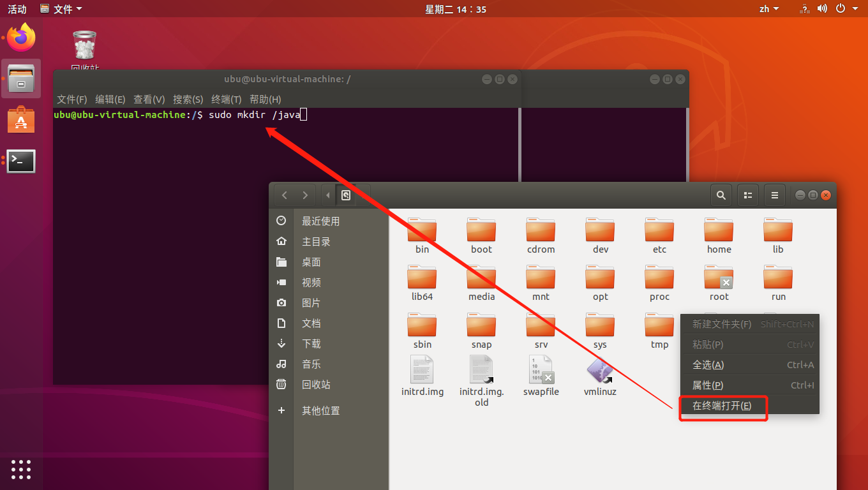Open the 终端(T) menu in terminal

pos(226,99)
